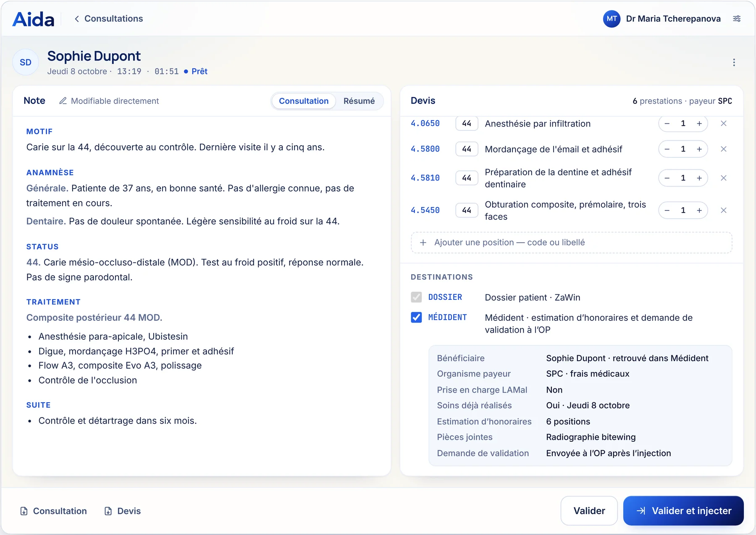Open settings sliders icon next to doctor name
This screenshot has height=535, width=756.
(x=737, y=18)
